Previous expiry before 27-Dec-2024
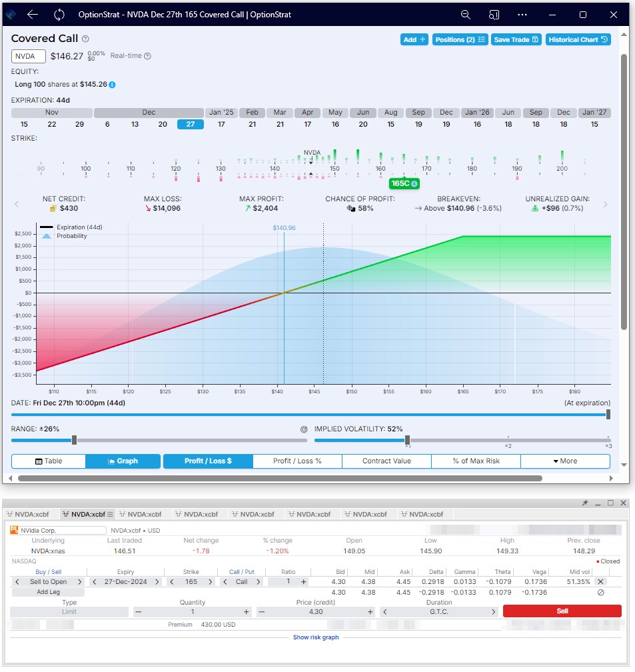This screenshot has width=635, height=672. 94,582
